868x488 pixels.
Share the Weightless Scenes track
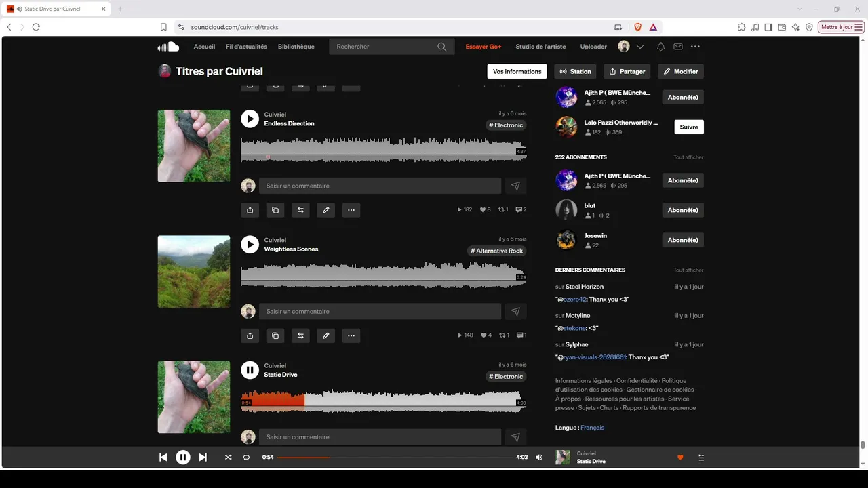(x=250, y=335)
